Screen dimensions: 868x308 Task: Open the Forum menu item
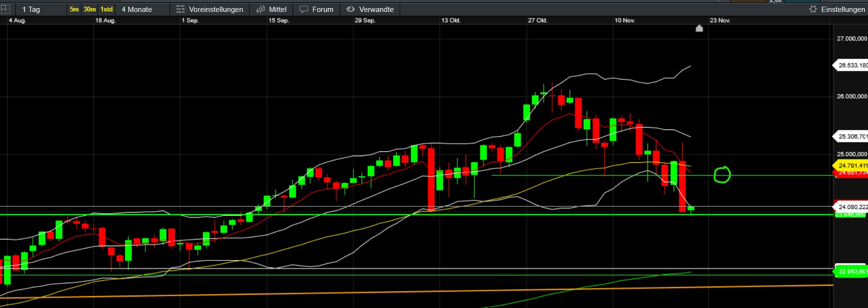pyautogui.click(x=323, y=10)
